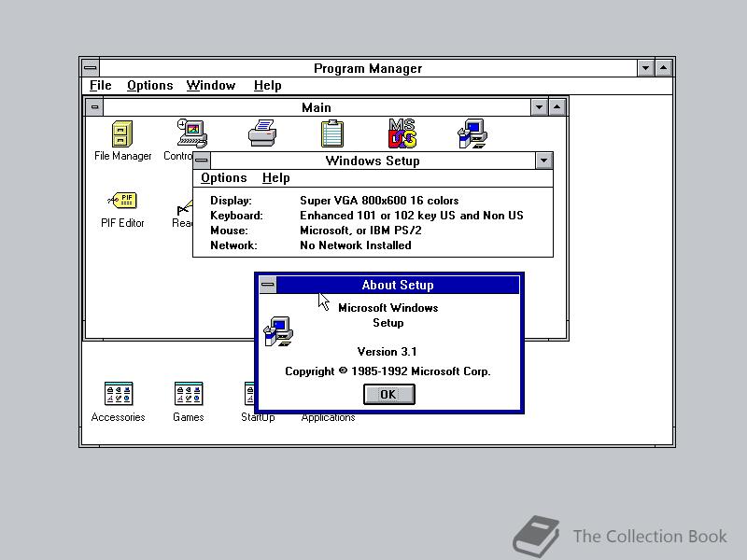Click OK in About Setup dialog

pos(388,394)
